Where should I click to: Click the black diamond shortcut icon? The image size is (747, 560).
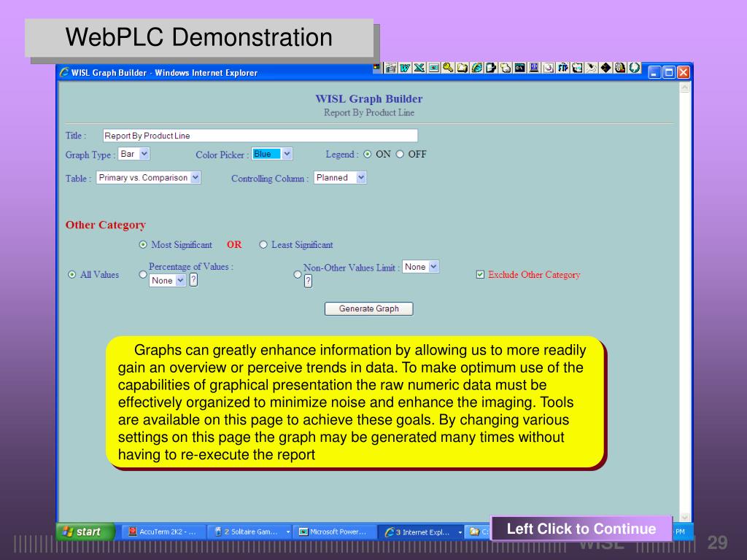pyautogui.click(x=605, y=68)
